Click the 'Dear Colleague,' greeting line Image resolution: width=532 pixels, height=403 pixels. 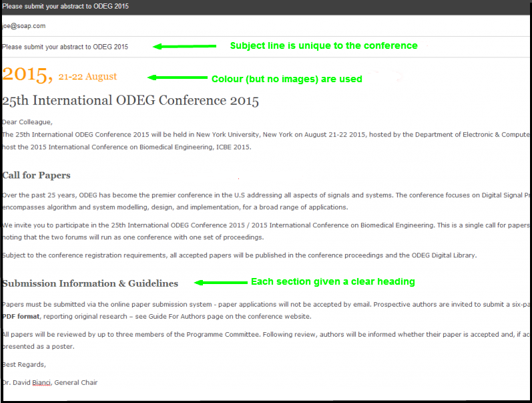pyautogui.click(x=27, y=122)
